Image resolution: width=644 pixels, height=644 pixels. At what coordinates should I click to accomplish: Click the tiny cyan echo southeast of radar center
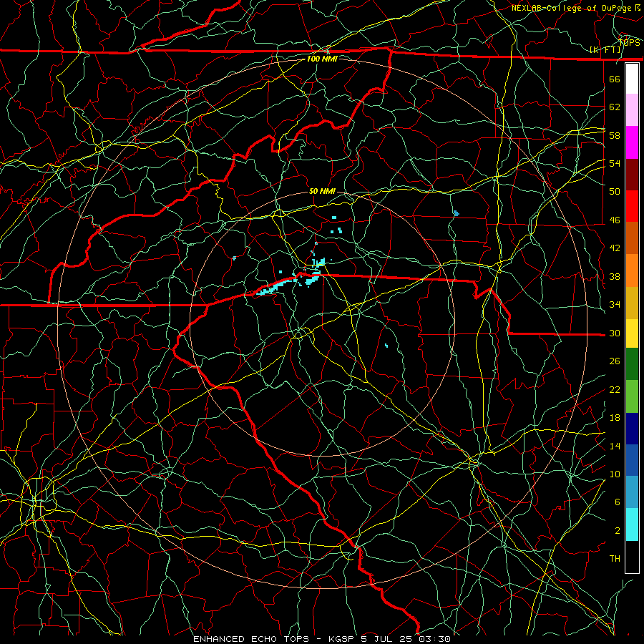386,346
